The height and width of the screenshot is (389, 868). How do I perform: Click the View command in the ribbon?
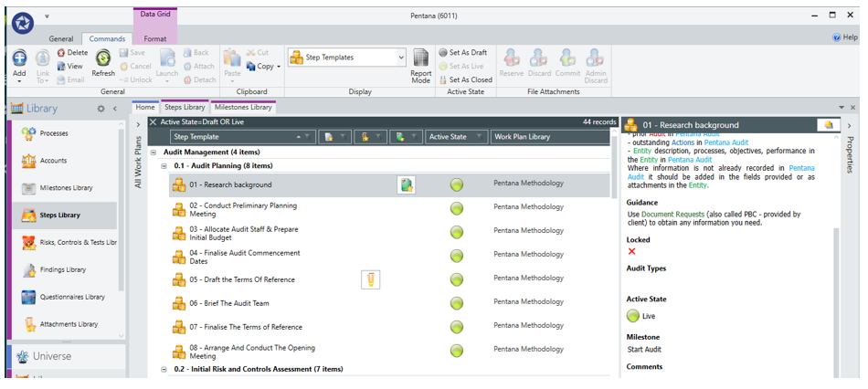[x=69, y=66]
